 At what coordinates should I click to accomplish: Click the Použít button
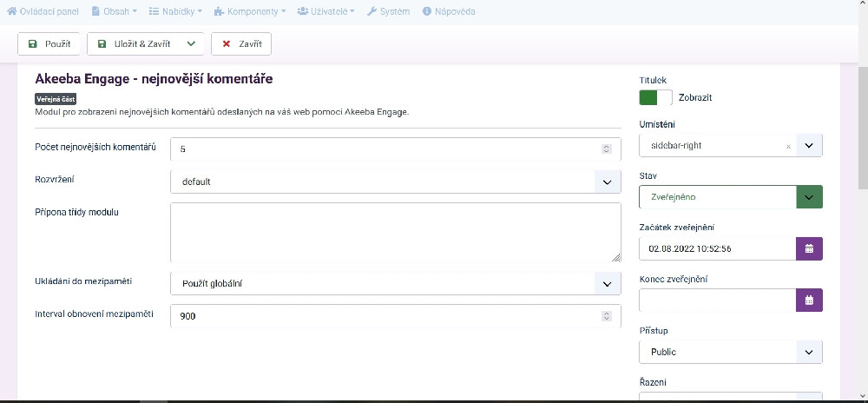pyautogui.click(x=49, y=43)
